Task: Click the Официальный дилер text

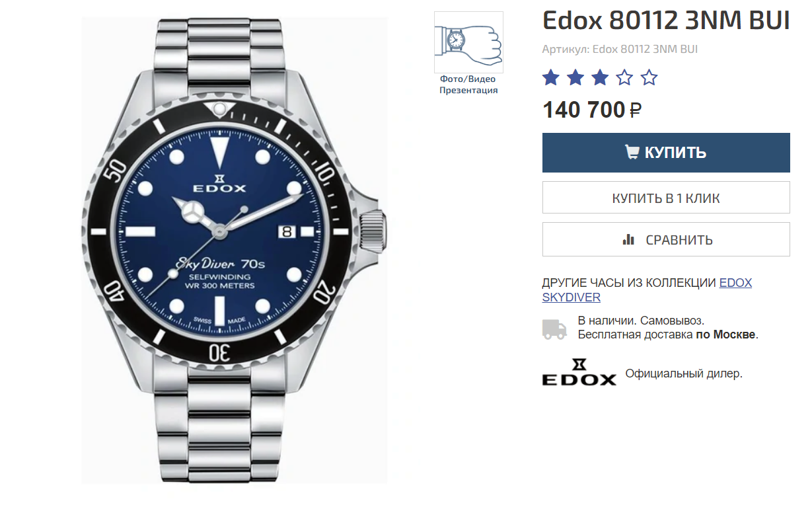Action: click(x=684, y=373)
